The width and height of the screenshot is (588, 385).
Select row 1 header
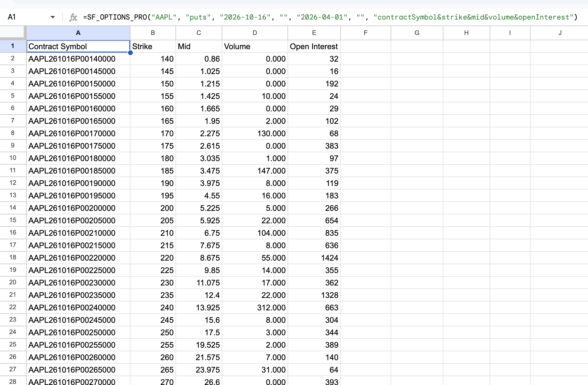(13, 46)
